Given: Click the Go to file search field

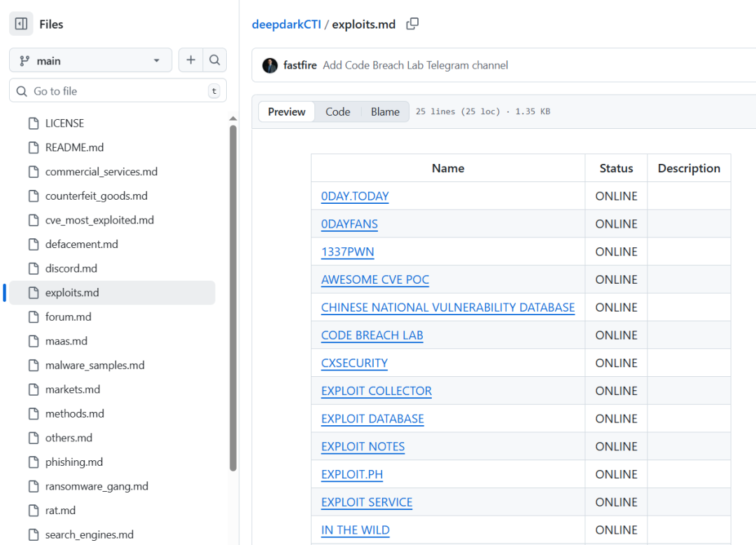Looking at the screenshot, I should pyautogui.click(x=118, y=90).
